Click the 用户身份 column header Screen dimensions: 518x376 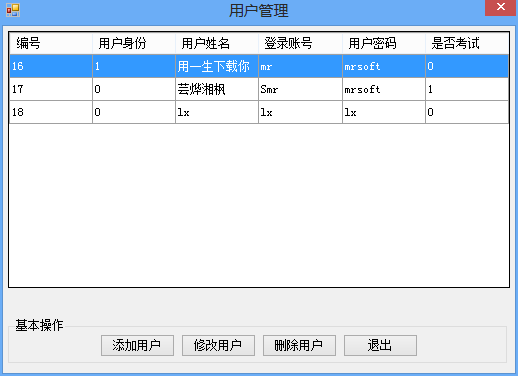tap(134, 43)
